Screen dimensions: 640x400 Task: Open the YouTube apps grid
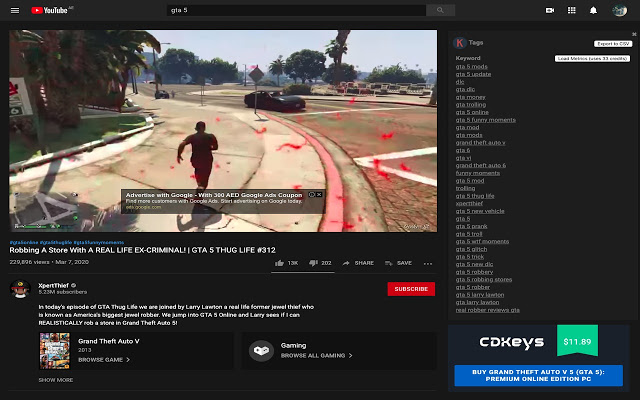[571, 10]
